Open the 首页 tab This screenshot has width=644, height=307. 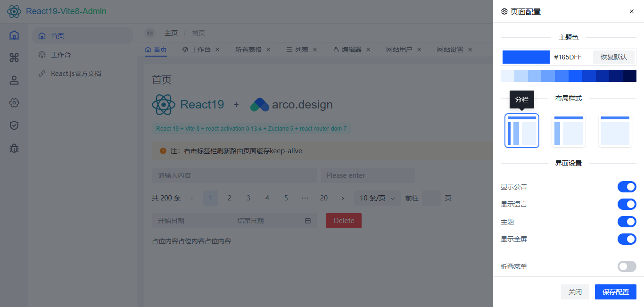pyautogui.click(x=156, y=50)
